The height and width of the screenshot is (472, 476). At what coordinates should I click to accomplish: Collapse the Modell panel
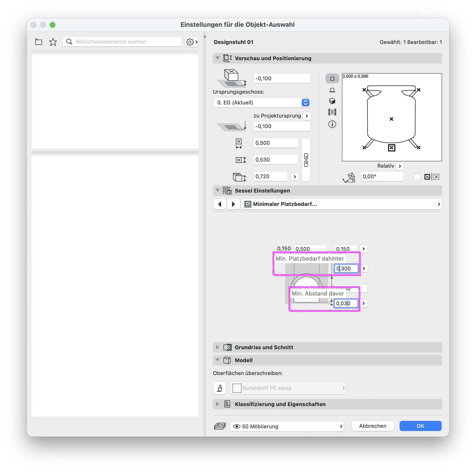tap(217, 360)
